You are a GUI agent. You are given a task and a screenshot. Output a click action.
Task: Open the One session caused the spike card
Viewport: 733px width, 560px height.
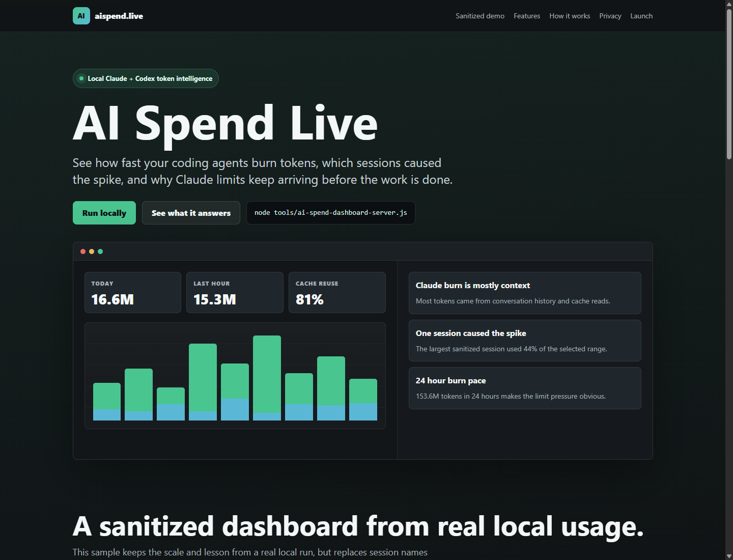pos(525,341)
